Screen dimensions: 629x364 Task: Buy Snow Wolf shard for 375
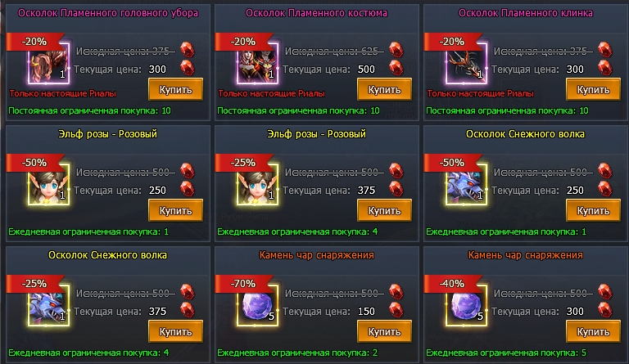click(x=176, y=331)
